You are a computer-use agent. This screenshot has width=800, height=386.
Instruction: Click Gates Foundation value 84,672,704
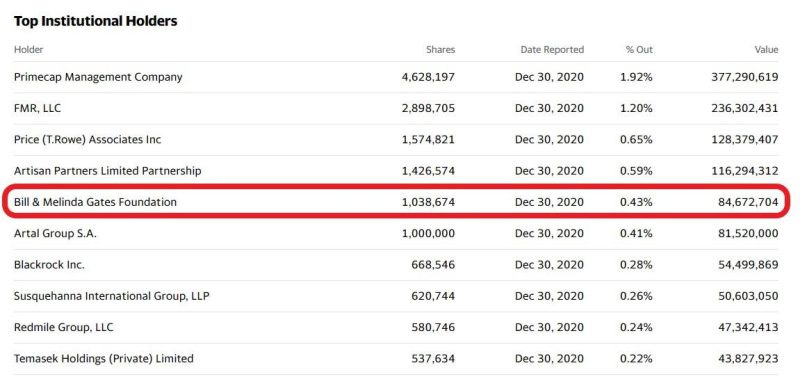[x=749, y=202]
